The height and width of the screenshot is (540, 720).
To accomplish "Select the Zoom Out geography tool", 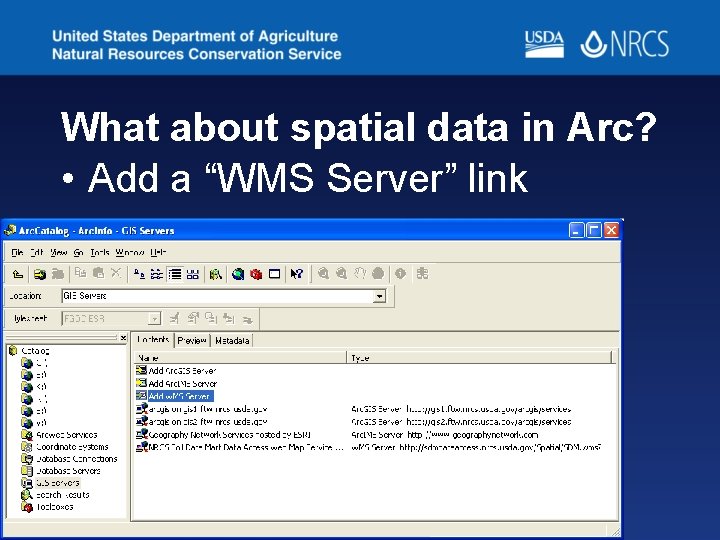I will pyautogui.click(x=341, y=274).
